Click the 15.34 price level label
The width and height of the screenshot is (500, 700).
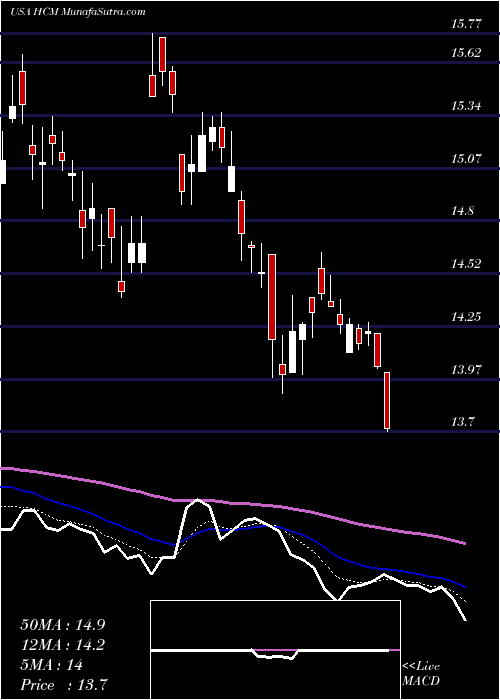466,106
